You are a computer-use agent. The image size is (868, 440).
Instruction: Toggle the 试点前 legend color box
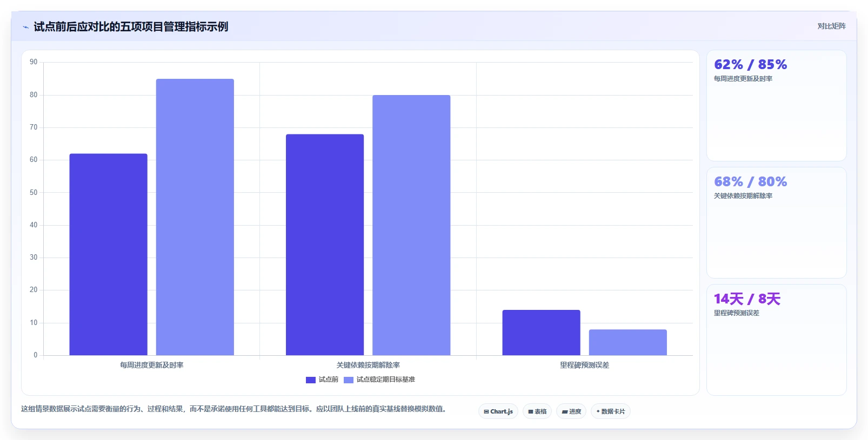point(311,380)
